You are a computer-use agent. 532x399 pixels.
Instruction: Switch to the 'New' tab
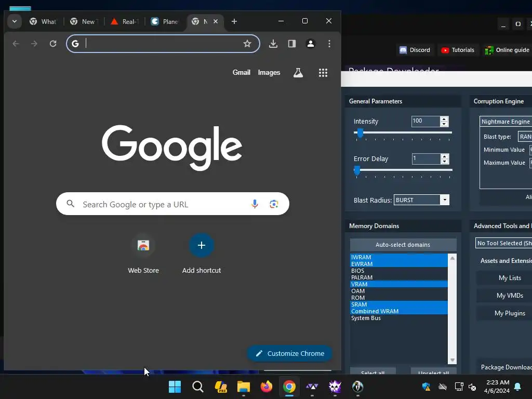click(84, 21)
